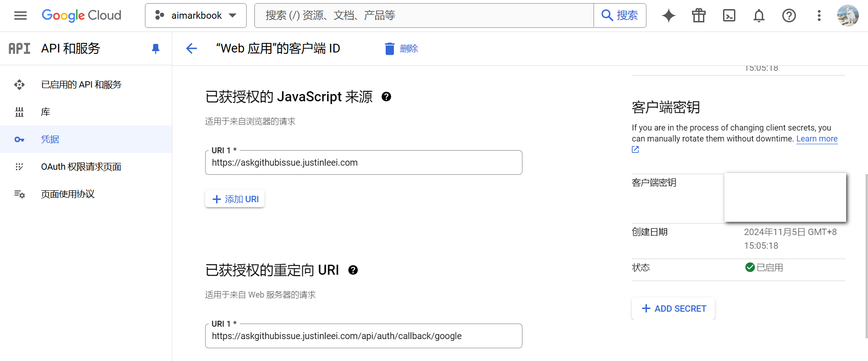Viewport: 868px width, 361px height.
Task: Open the three-dot settings menu
Action: [819, 16]
